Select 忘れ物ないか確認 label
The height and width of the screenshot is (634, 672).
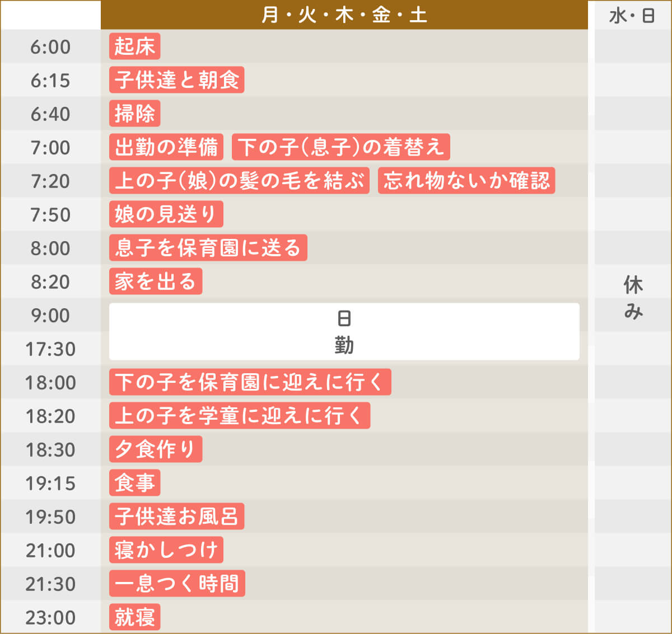coord(466,181)
